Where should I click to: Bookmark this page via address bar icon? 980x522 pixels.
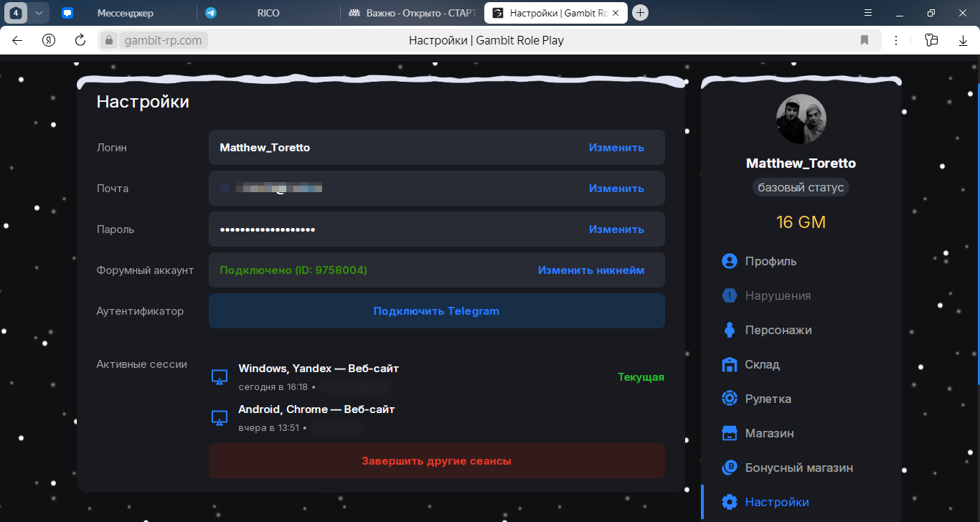tap(864, 40)
